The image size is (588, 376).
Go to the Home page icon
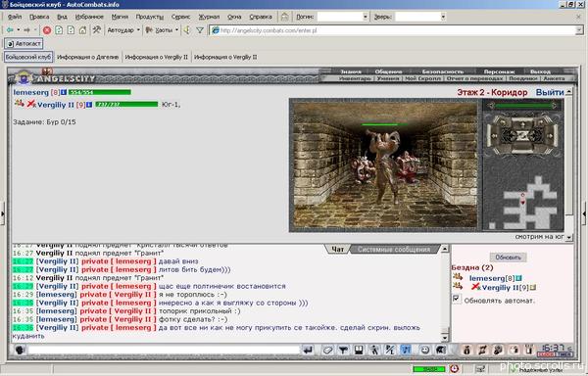[82, 30]
